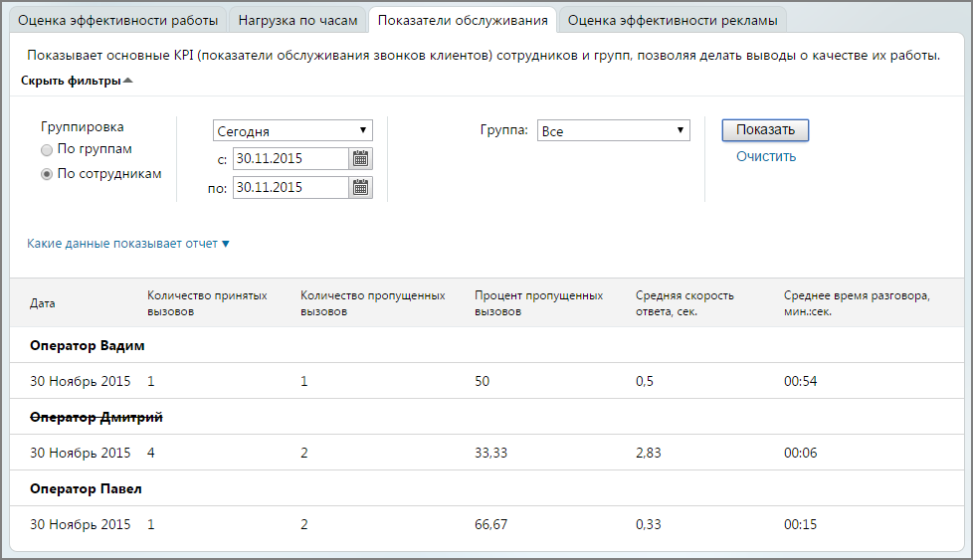The height and width of the screenshot is (560, 973).
Task: Open the Группа dropdown showing Все
Action: (x=613, y=130)
